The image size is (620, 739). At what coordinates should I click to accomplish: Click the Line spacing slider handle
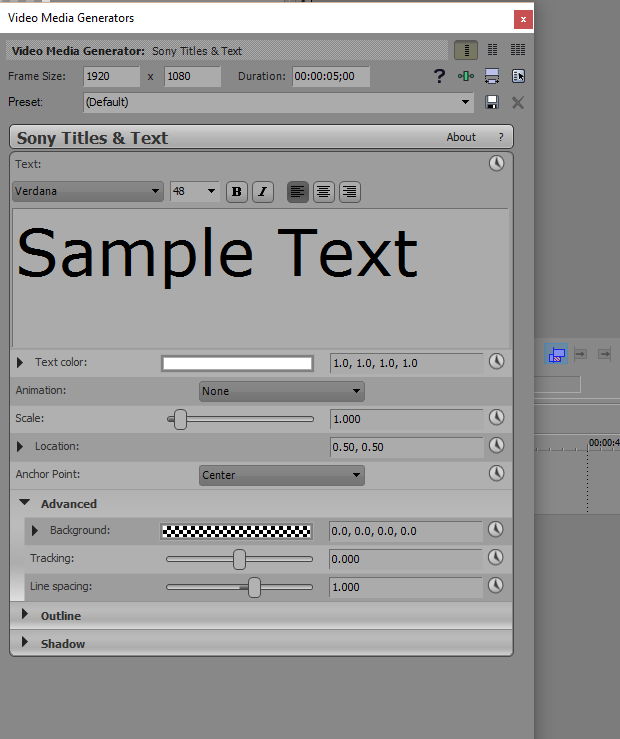tap(254, 587)
